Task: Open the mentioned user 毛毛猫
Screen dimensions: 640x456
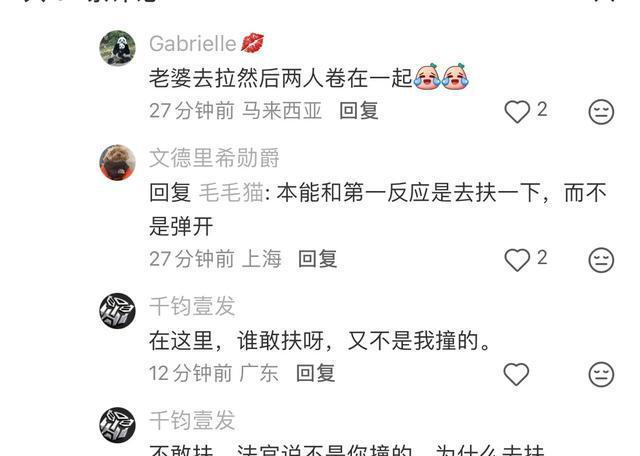Action: click(231, 192)
